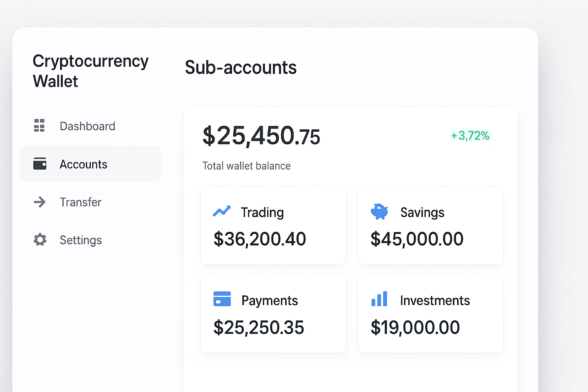588x392 pixels.
Task: Select the Savings piggy bank icon
Action: click(x=379, y=211)
